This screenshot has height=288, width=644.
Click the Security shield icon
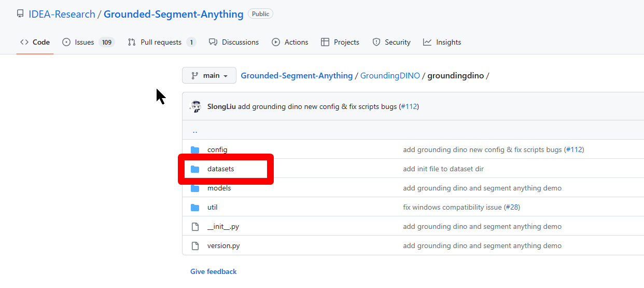tap(376, 42)
